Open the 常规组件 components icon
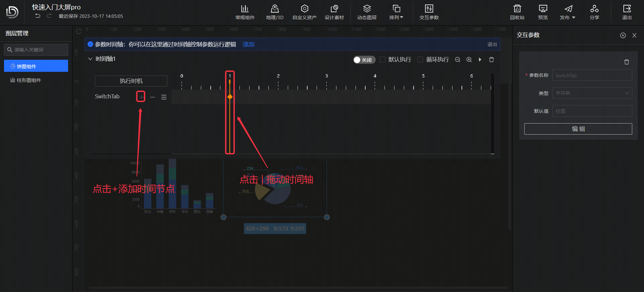Viewport: 644px width, 292px height. click(x=245, y=12)
